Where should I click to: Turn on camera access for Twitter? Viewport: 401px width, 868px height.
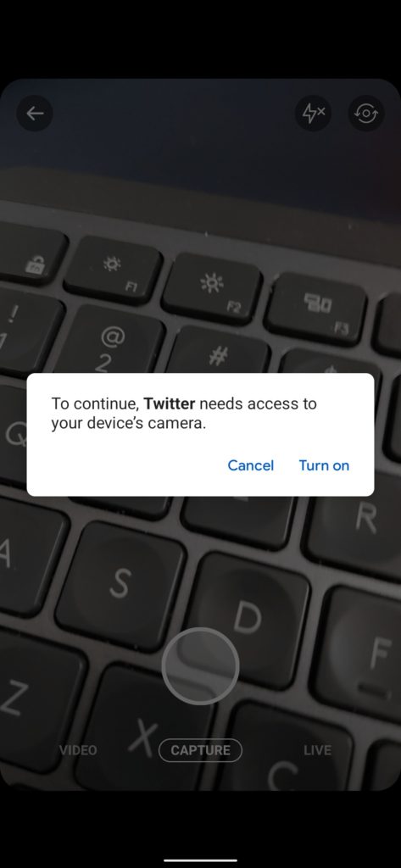[324, 465]
